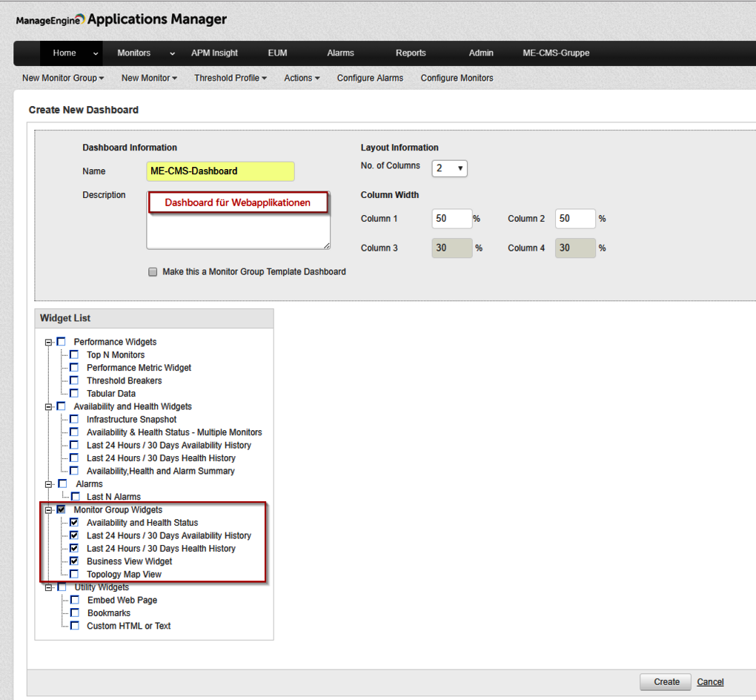The height and width of the screenshot is (700, 756).
Task: Open the Reports tab
Action: 411,53
